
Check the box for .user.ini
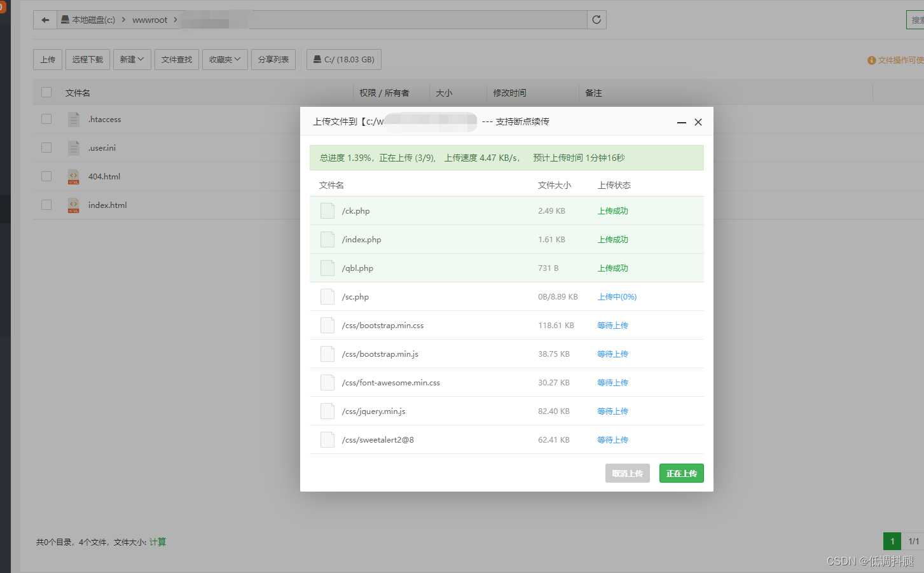pyautogui.click(x=46, y=148)
